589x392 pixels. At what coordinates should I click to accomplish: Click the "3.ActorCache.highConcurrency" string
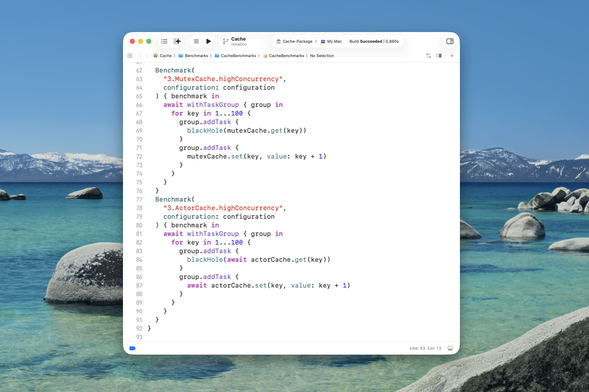pos(223,208)
